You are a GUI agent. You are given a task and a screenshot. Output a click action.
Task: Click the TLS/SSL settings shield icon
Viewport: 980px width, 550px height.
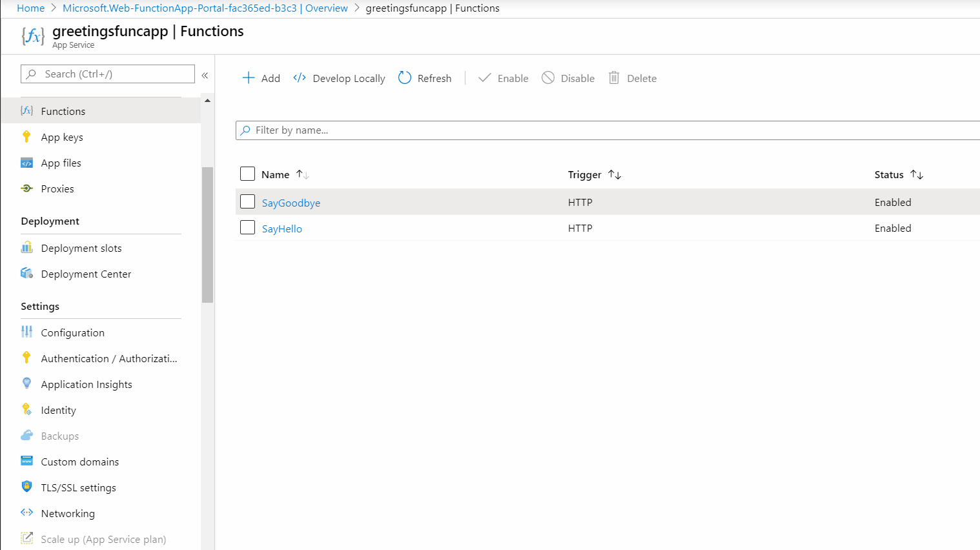pyautogui.click(x=26, y=486)
